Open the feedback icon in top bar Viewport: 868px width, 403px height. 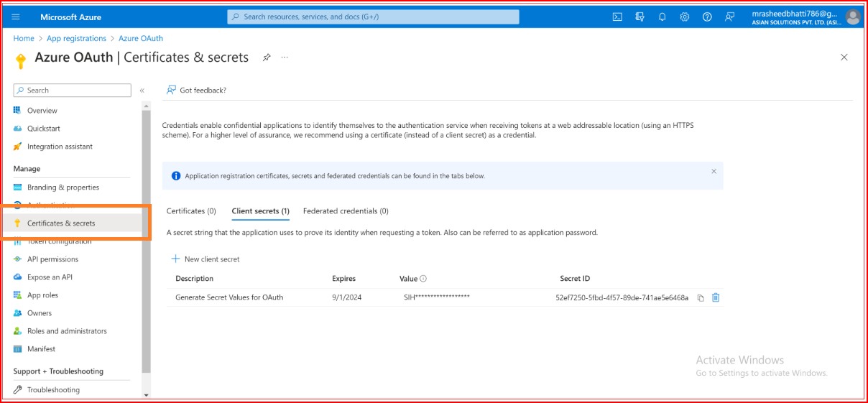730,17
